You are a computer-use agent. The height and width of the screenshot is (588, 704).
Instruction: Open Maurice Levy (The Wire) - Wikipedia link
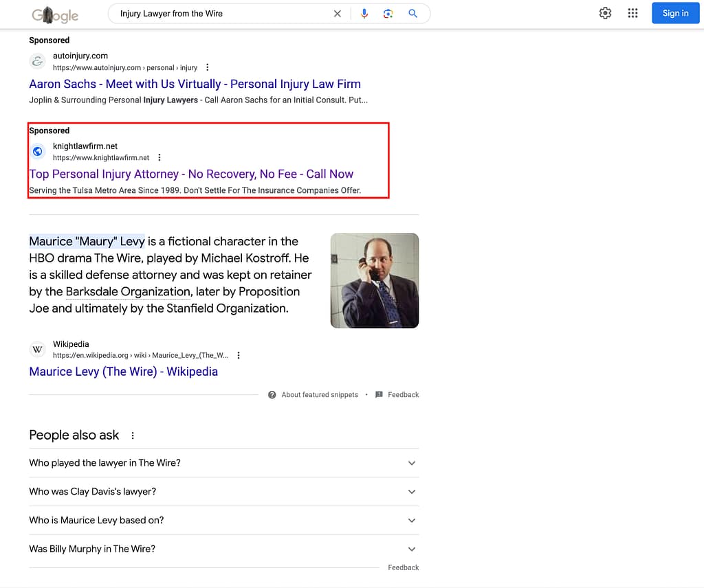click(x=124, y=372)
